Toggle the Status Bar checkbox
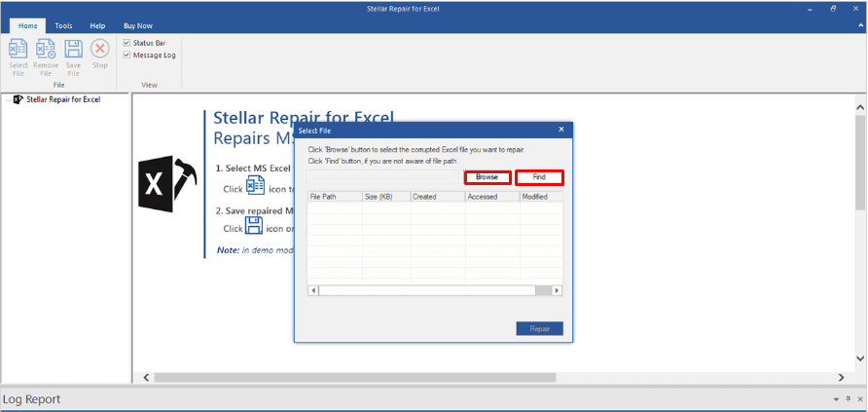 [127, 43]
